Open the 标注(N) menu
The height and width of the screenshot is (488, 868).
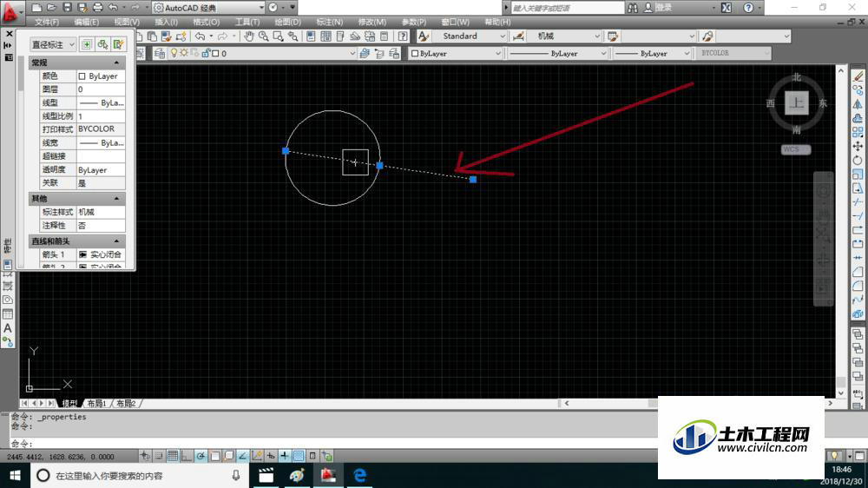[329, 23]
